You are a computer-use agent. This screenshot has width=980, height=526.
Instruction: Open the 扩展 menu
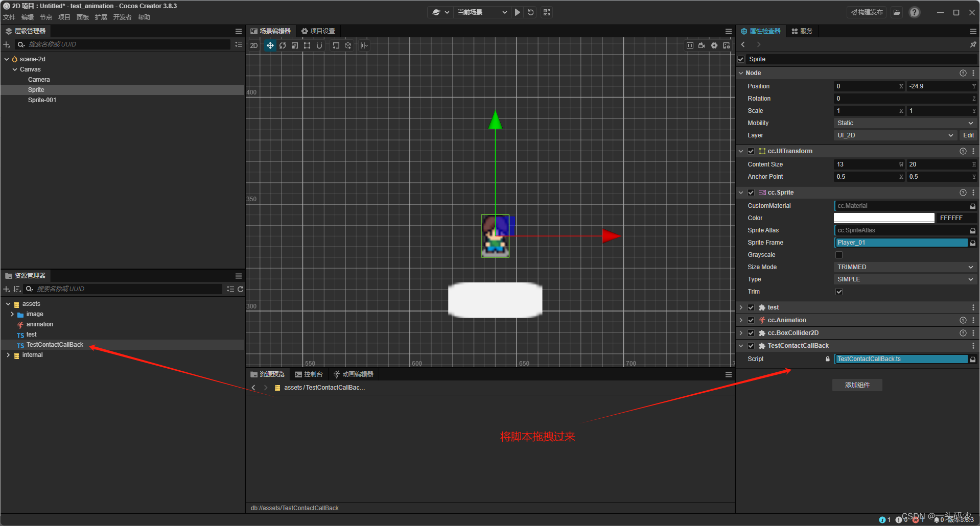click(x=101, y=17)
